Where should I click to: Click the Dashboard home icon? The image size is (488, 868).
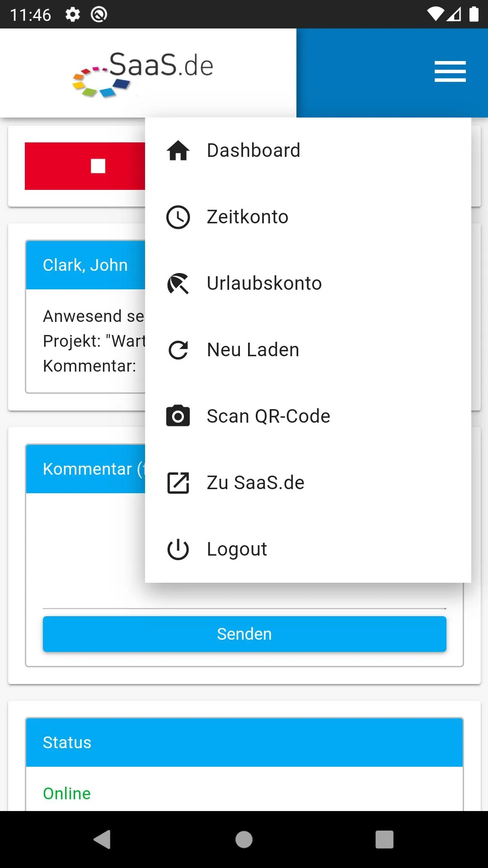pos(178,151)
